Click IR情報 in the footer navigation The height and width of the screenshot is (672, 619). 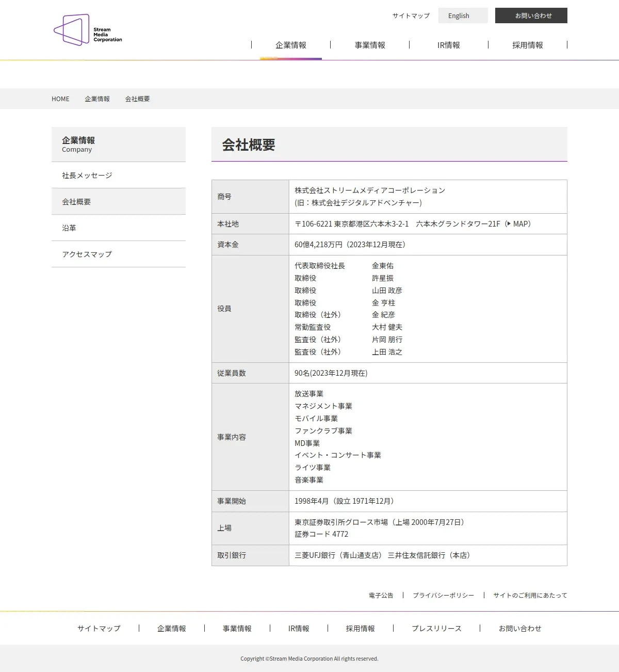pos(299,628)
